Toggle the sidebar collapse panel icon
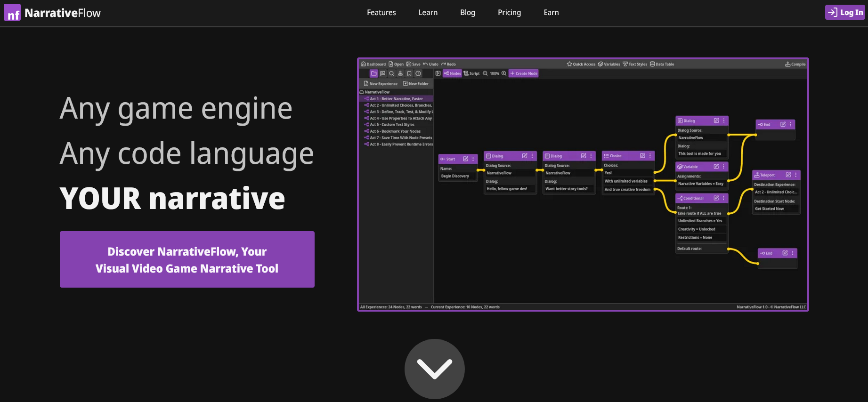The height and width of the screenshot is (402, 868). pos(438,73)
